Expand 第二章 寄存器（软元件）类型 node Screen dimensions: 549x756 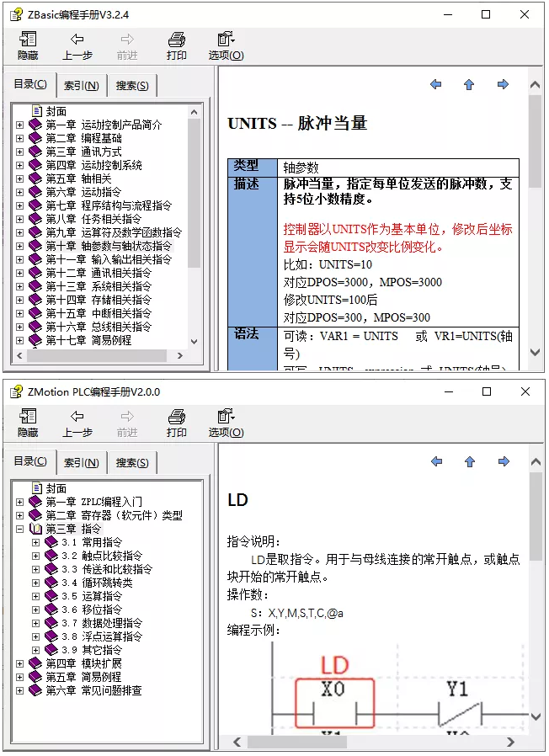(x=19, y=515)
